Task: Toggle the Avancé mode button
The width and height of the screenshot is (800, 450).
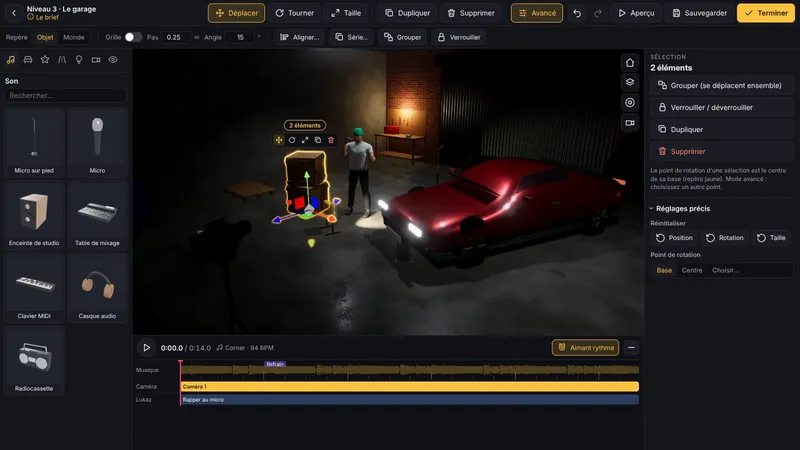Action: point(537,13)
